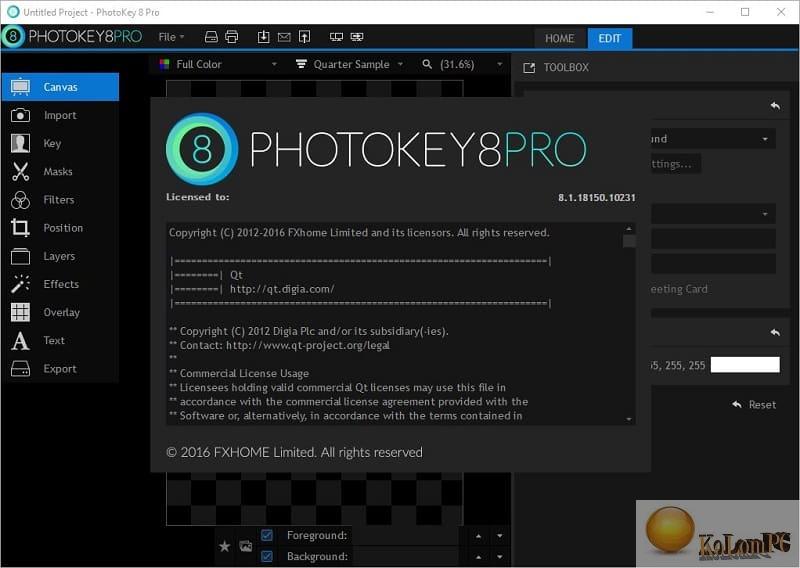Screen dimensions: 800x568
Task: Toggle the Foreground checkbox
Action: pos(267,535)
